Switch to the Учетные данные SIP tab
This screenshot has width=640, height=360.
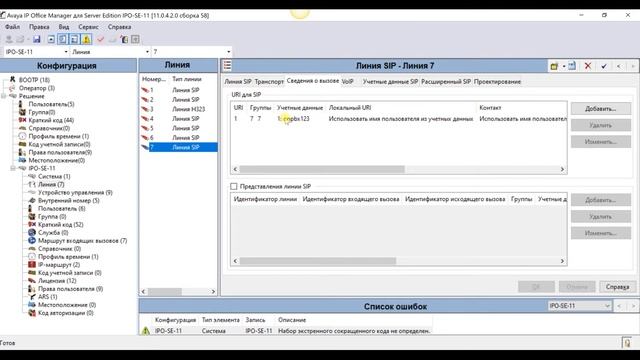click(390, 82)
